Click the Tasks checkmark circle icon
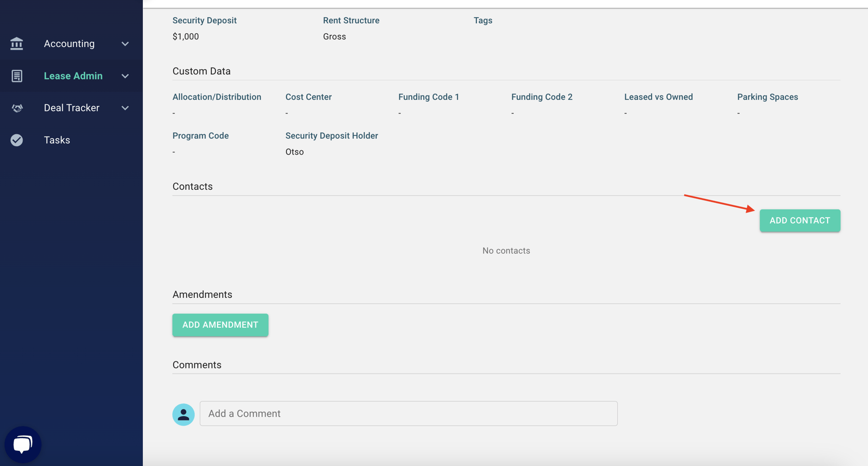This screenshot has width=868, height=466. point(17,140)
